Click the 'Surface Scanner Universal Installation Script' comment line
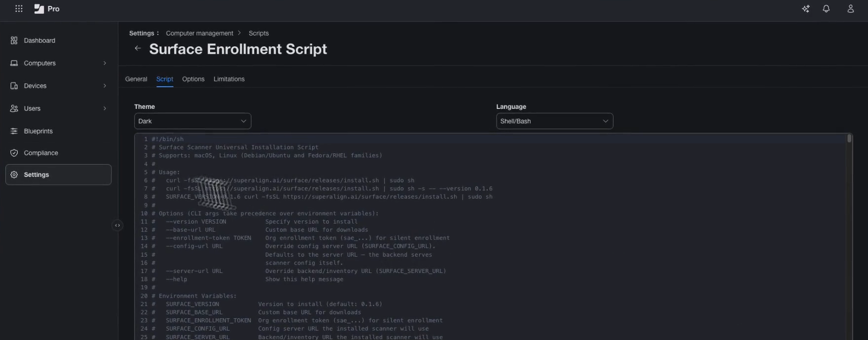 235,147
